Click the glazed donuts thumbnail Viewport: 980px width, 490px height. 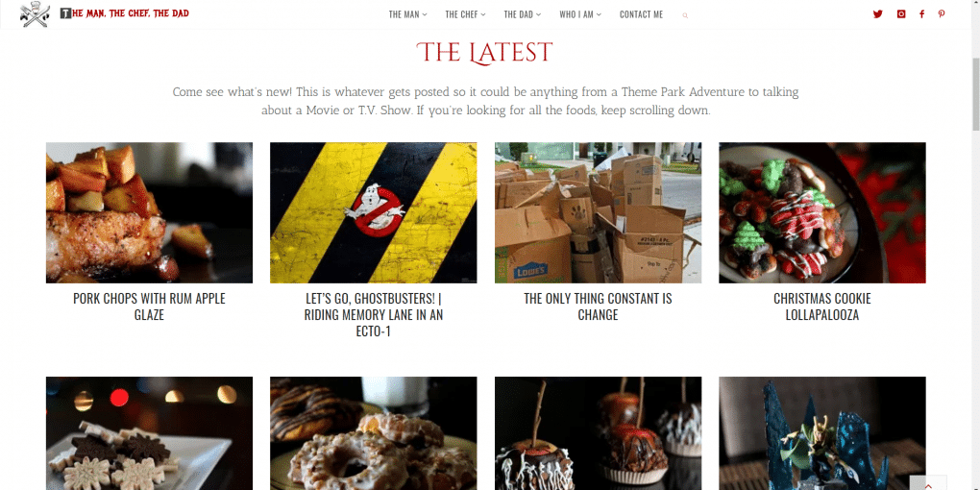point(373,433)
